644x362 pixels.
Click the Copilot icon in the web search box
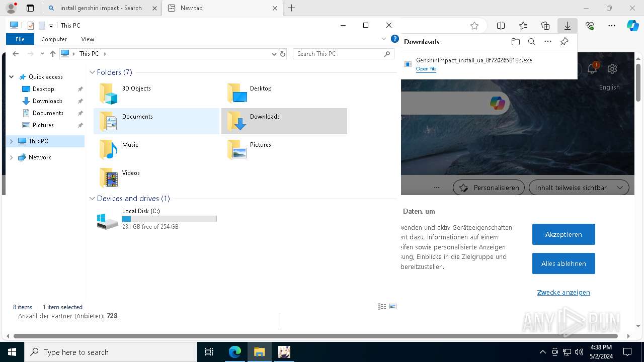tap(497, 103)
